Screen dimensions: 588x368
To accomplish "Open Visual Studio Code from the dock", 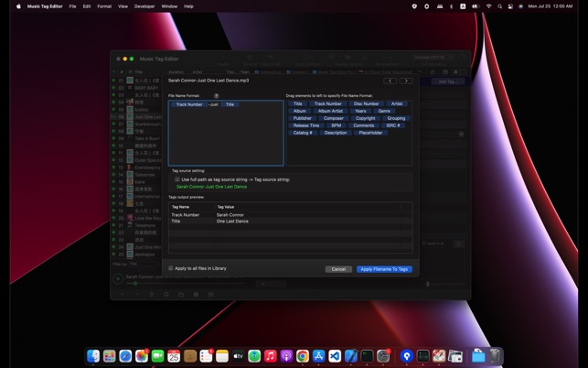I will pos(335,356).
